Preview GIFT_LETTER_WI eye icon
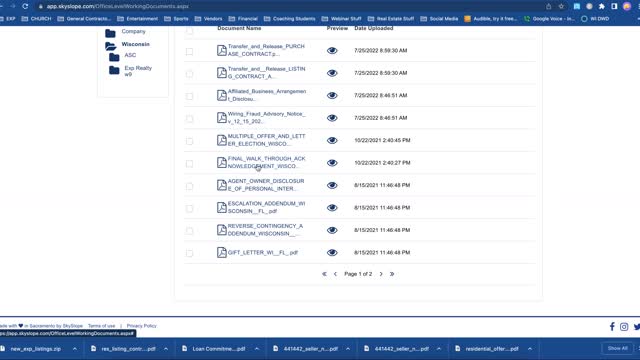The width and height of the screenshot is (640, 360). point(332,253)
